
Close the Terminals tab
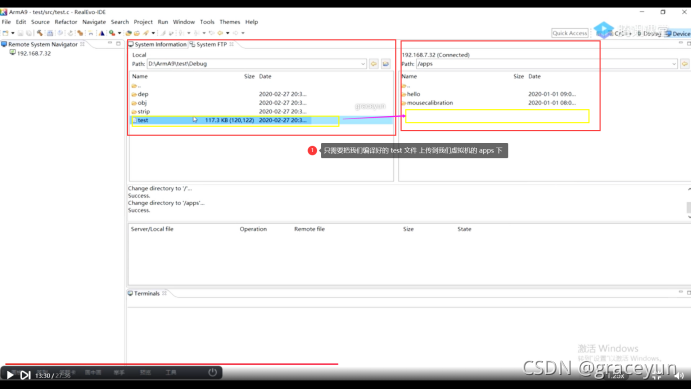[x=164, y=293]
